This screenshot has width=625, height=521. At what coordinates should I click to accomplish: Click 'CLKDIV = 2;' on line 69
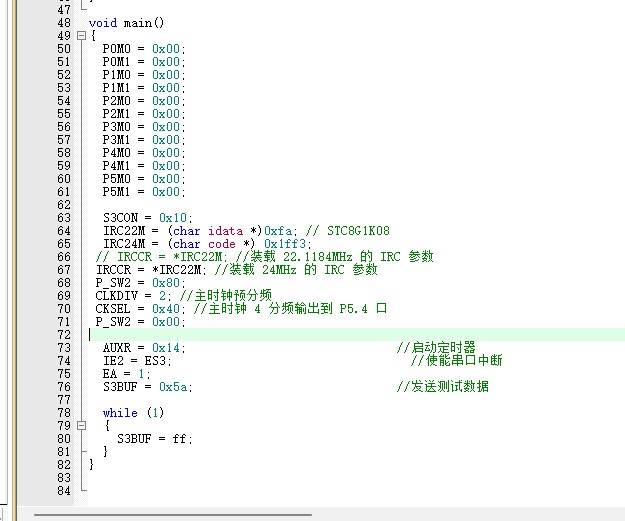[134, 296]
